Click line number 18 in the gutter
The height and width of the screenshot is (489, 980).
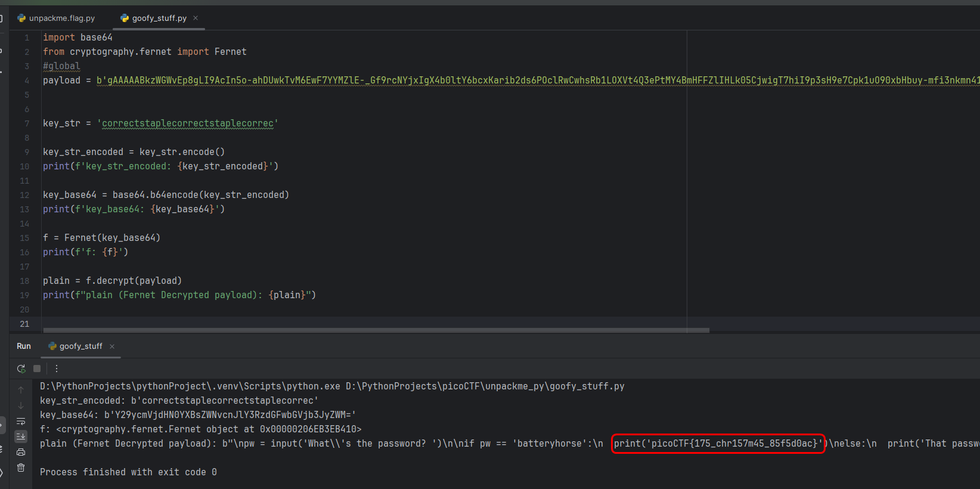click(24, 281)
